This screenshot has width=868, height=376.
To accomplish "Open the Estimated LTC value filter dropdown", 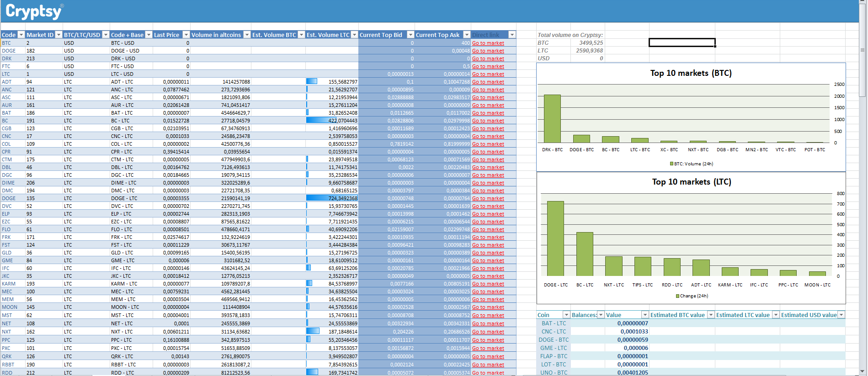I will point(776,315).
